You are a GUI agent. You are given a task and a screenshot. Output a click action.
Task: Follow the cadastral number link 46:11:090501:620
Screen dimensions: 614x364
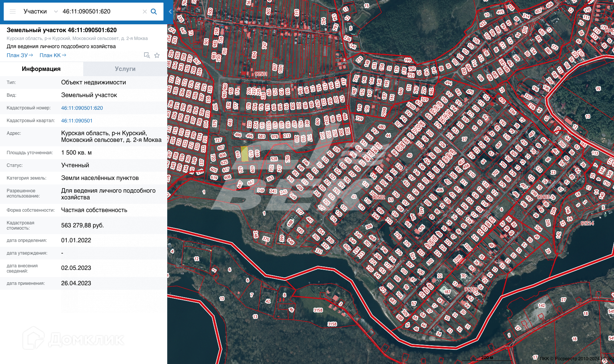coord(82,108)
